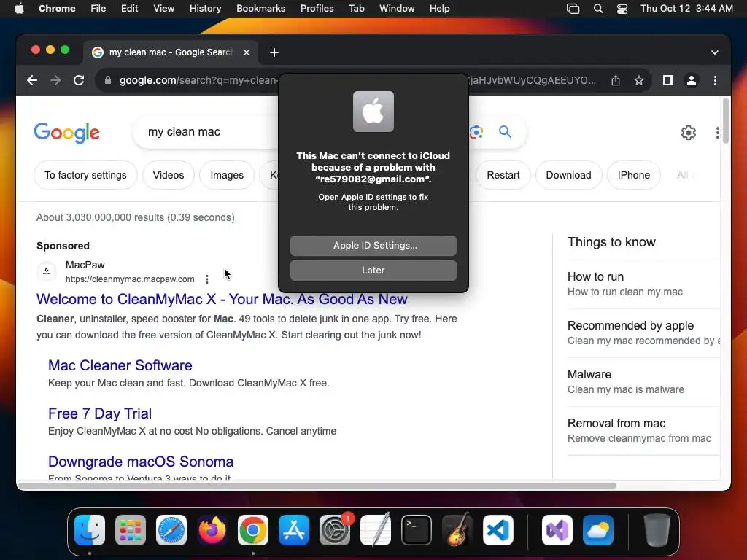
Task: Open the Bookmarks menu
Action: [260, 8]
